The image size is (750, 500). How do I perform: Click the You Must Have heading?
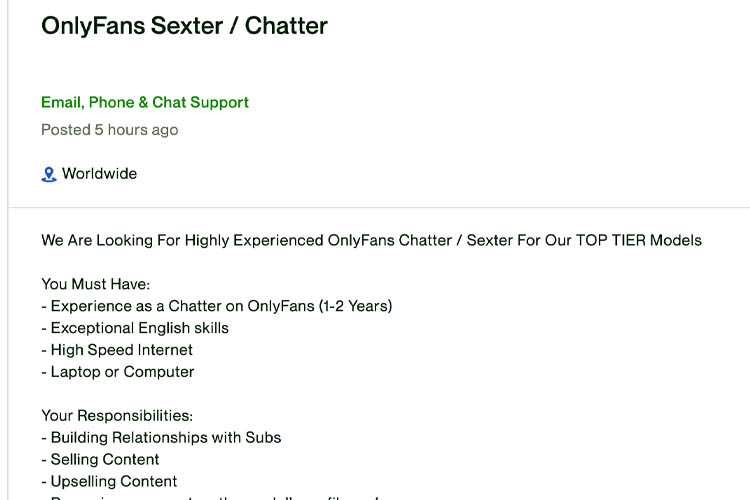[x=96, y=284]
